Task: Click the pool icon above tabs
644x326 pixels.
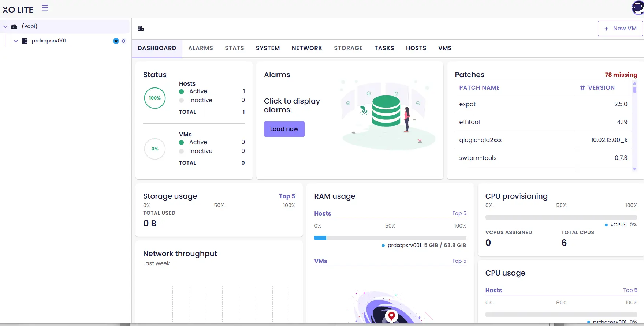Action: point(141,29)
